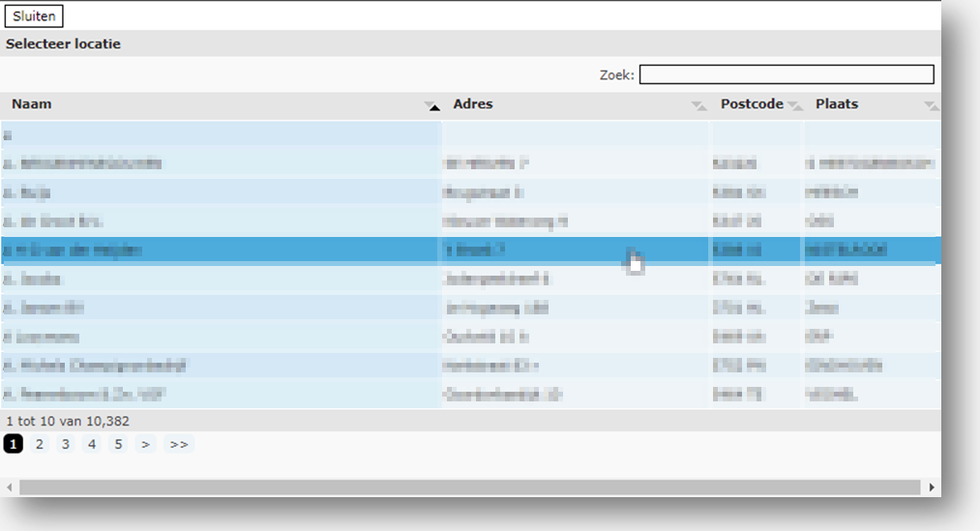
Task: Select current page 1 in pagination
Action: click(x=13, y=445)
